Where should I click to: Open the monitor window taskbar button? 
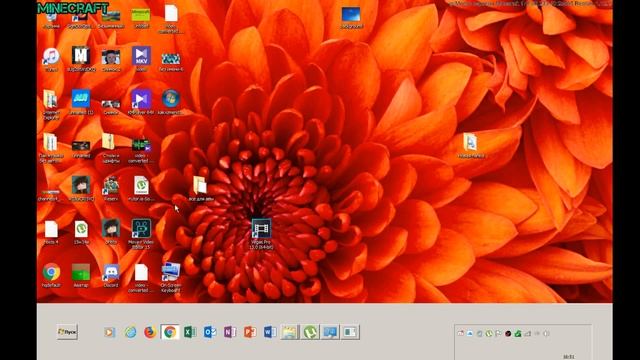pyautogui.click(x=330, y=332)
